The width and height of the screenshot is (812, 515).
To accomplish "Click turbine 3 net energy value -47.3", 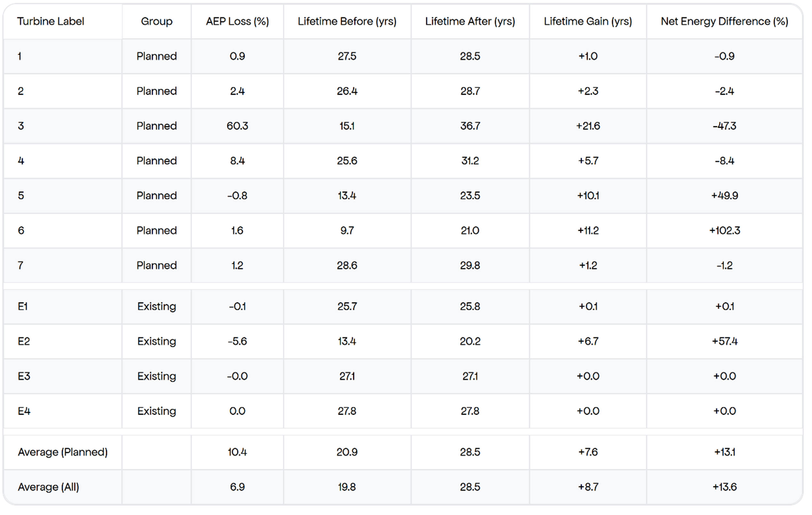I will click(x=724, y=126).
